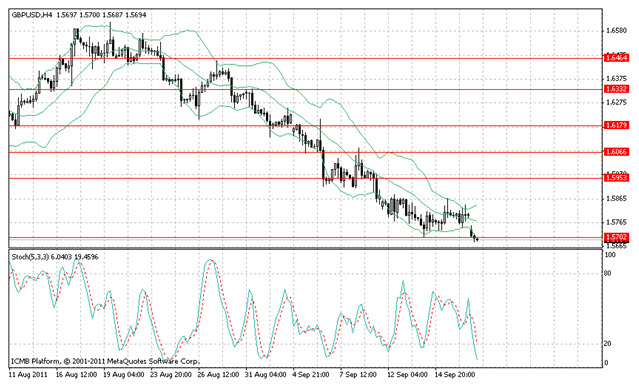Viewport: 639px width, 391px height.
Task: Select the 7 Sep 12:00 time label
Action: 358,374
